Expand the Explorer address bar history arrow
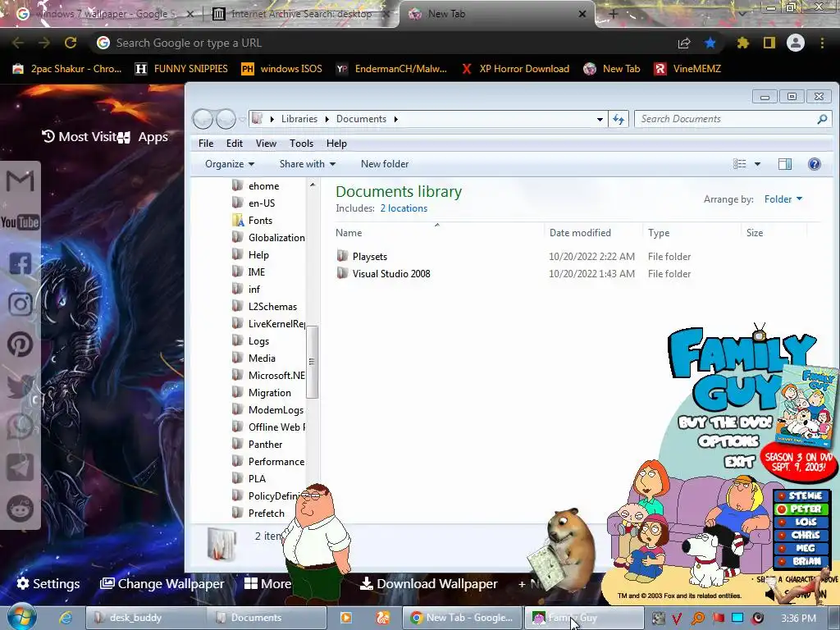This screenshot has width=840, height=630. (600, 119)
